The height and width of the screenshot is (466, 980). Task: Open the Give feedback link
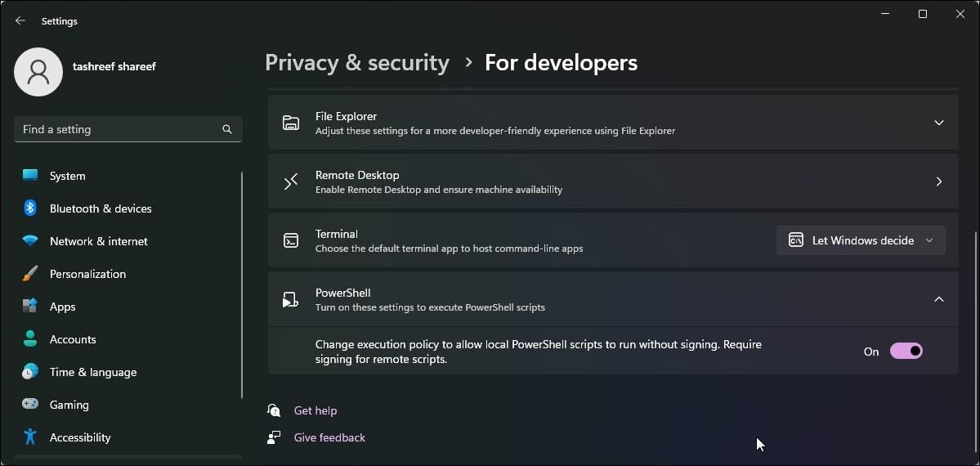[329, 437]
